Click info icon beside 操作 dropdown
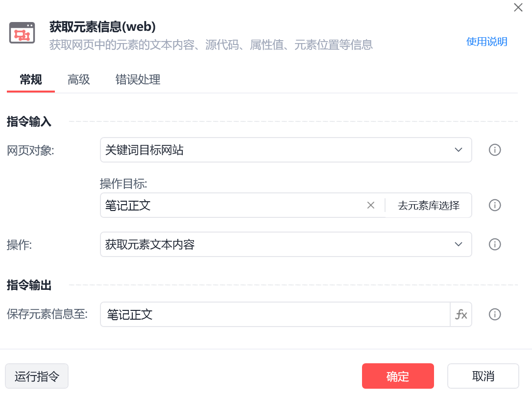The width and height of the screenshot is (532, 399). [495, 244]
